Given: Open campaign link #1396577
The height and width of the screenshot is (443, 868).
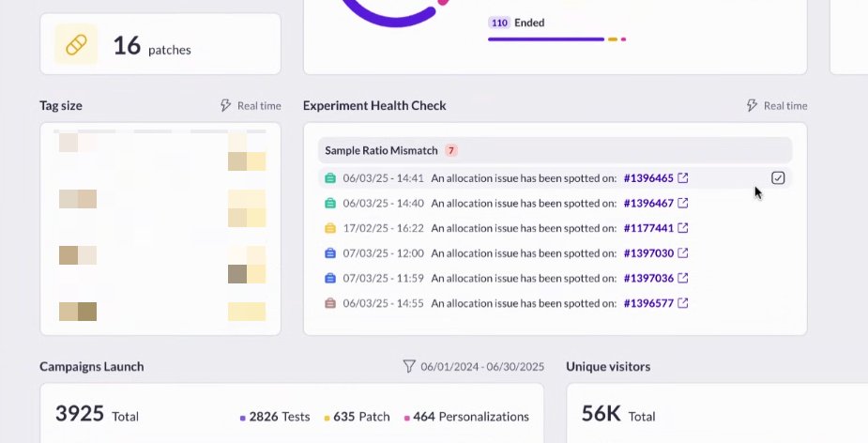Looking at the screenshot, I should click(x=648, y=303).
